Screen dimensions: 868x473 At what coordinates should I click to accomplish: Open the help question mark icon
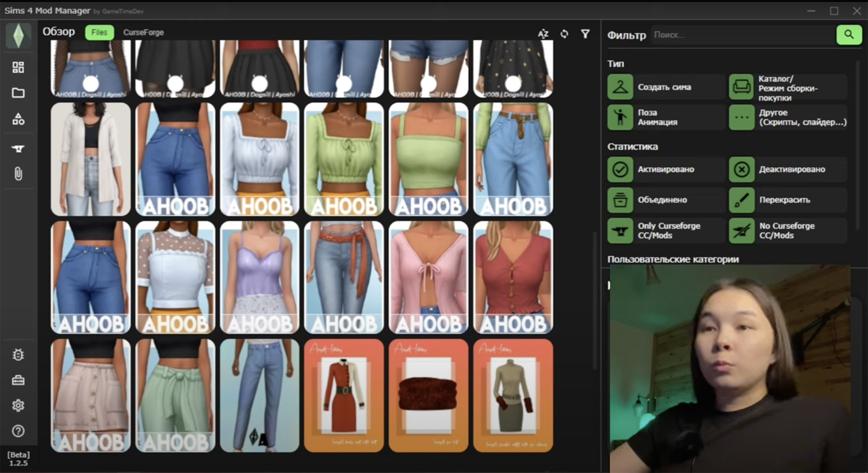tap(18, 431)
